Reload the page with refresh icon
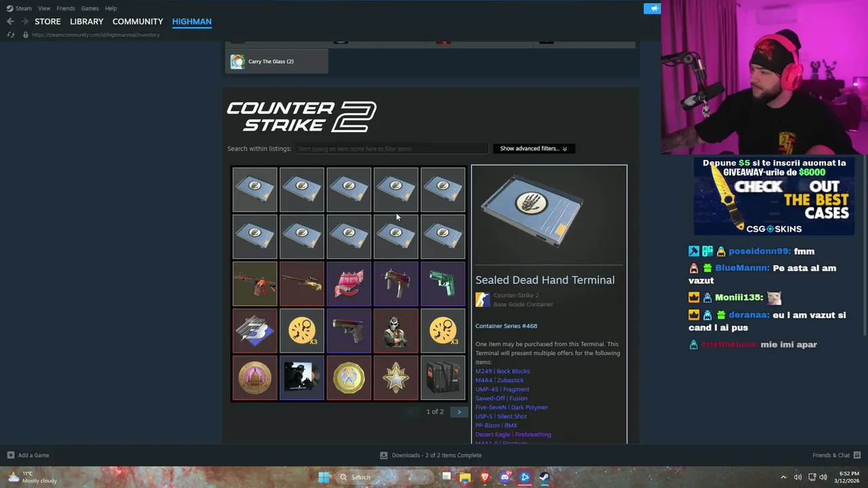Screen dimensions: 868x488 [x=10, y=35]
